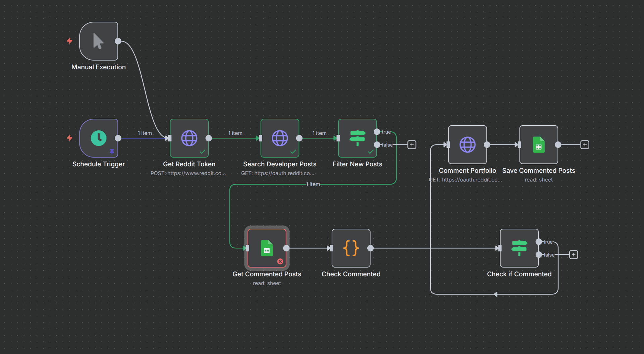
Task: Open the Filter New Posts node
Action: (x=358, y=138)
